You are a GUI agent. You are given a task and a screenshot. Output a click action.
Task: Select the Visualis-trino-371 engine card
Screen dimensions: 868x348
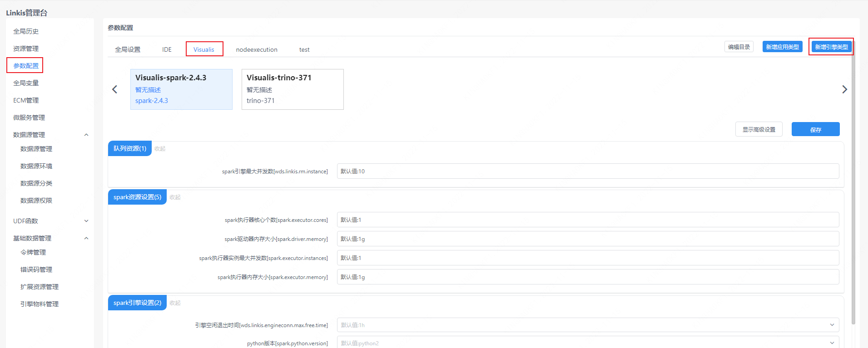(x=293, y=89)
